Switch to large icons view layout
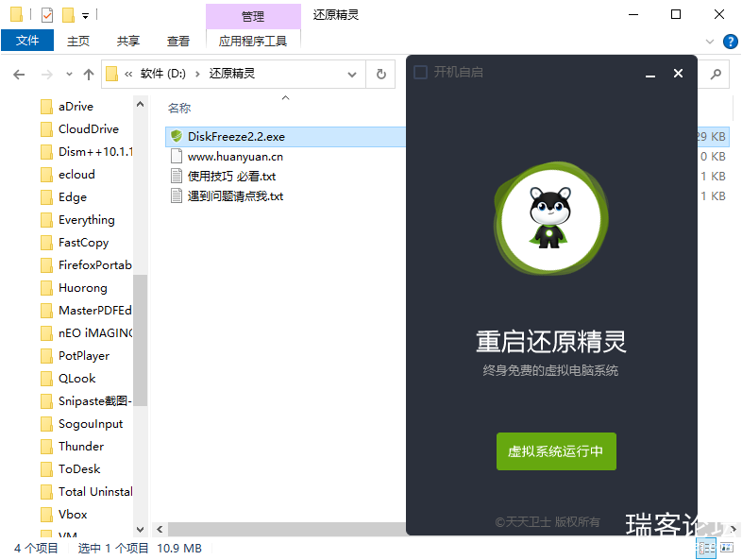This screenshot has height=560, width=742. (727, 548)
